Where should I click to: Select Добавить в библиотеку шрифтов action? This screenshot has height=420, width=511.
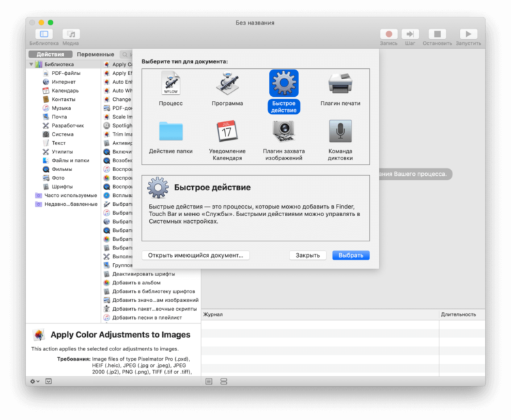tap(153, 292)
